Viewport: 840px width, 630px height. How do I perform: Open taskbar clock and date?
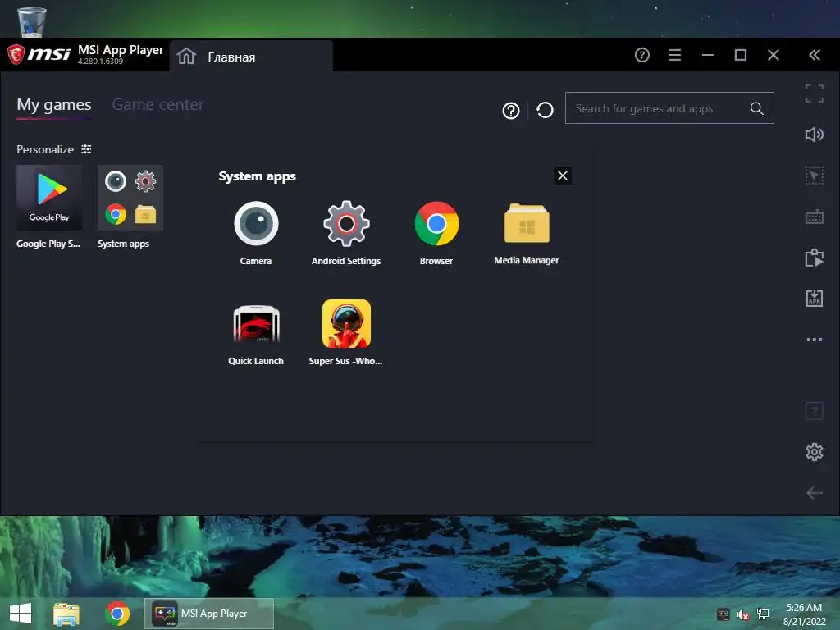[804, 614]
